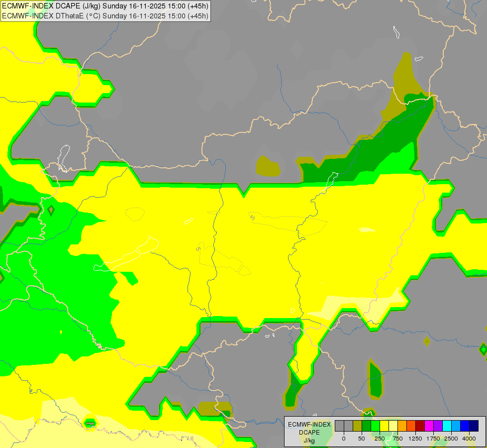Select the olive legend swatch
This screenshot has width=487, height=448.
tap(358, 426)
